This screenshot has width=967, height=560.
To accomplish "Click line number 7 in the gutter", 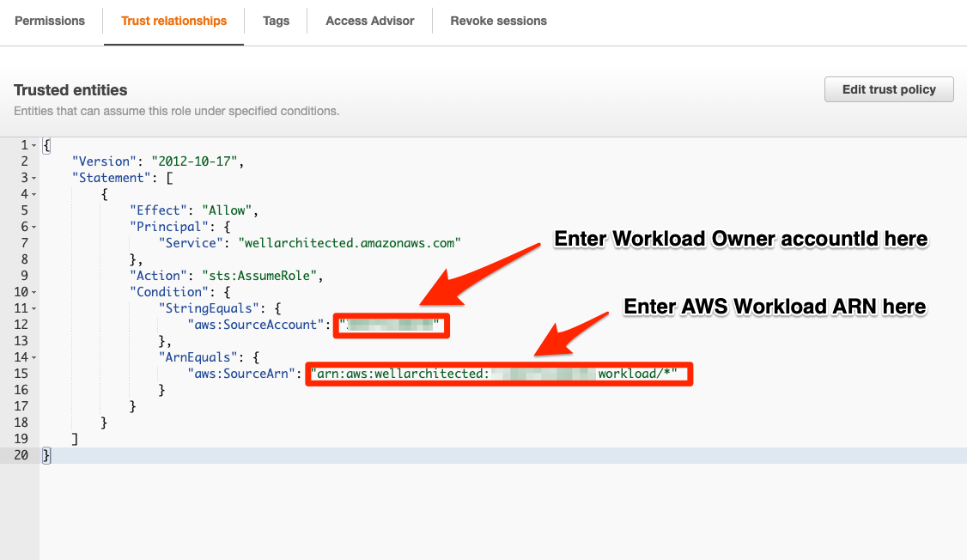I will [24, 243].
